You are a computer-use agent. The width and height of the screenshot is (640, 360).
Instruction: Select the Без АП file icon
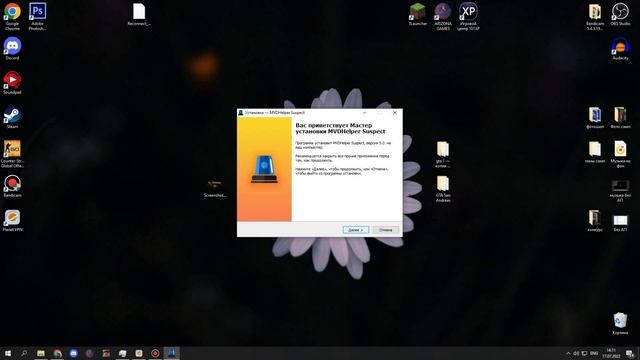(620, 222)
